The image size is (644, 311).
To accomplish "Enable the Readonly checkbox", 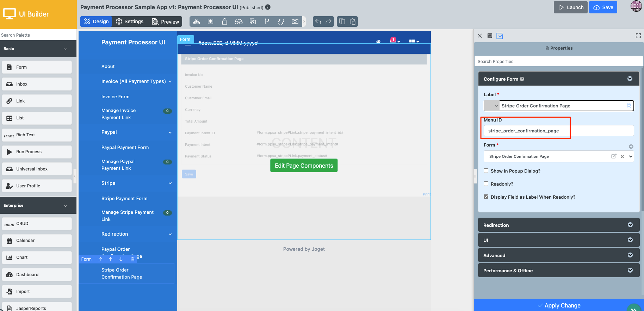I will click(x=486, y=184).
